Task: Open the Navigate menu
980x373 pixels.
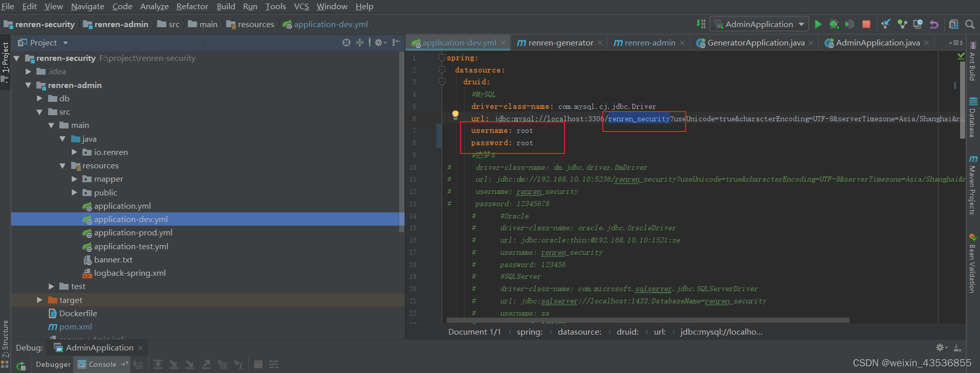Action: pos(88,6)
